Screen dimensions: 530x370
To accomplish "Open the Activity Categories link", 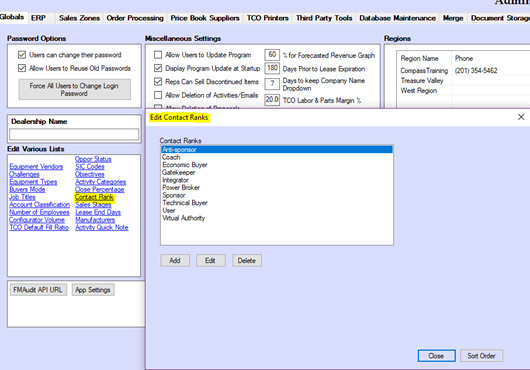I will (101, 182).
